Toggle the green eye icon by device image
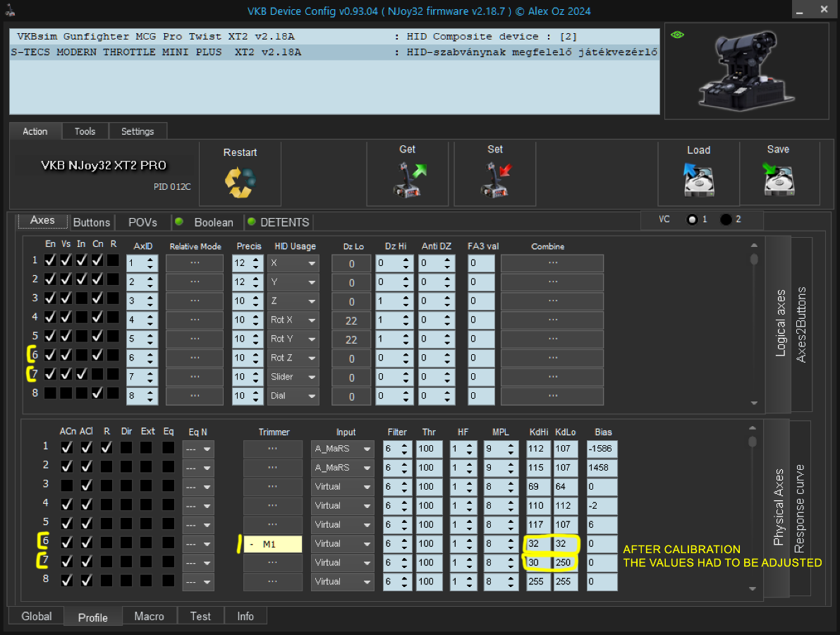Viewport: 840px width, 635px height. tap(677, 35)
